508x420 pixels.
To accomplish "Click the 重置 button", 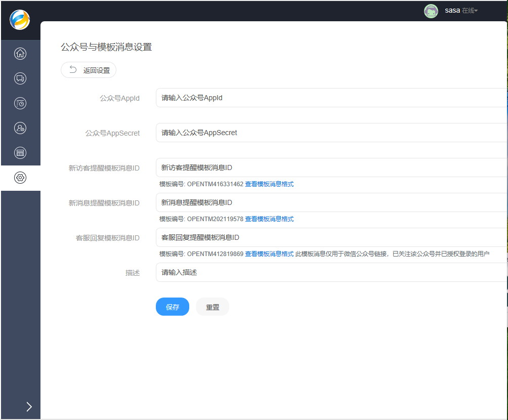I will (213, 307).
